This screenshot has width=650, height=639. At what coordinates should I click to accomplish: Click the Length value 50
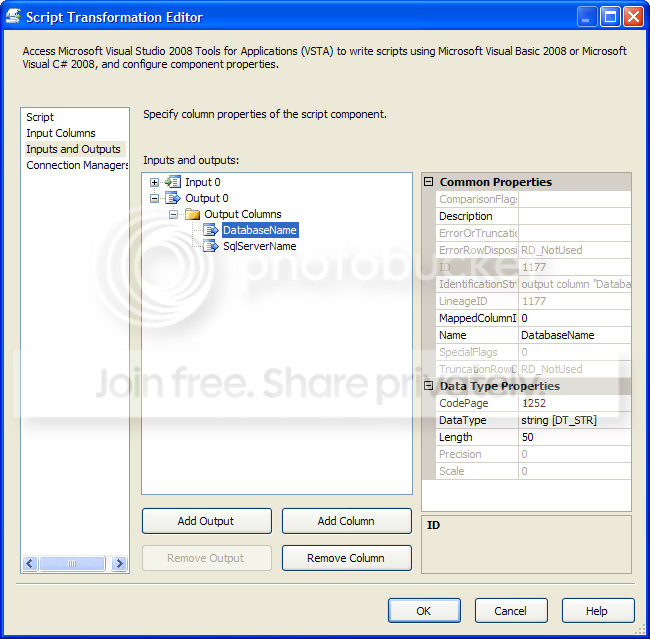click(x=575, y=437)
